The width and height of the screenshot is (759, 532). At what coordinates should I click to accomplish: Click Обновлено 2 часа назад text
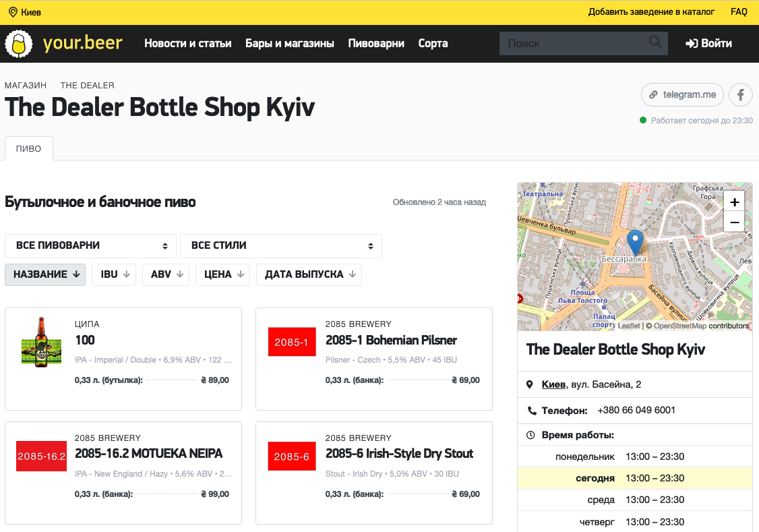point(439,202)
